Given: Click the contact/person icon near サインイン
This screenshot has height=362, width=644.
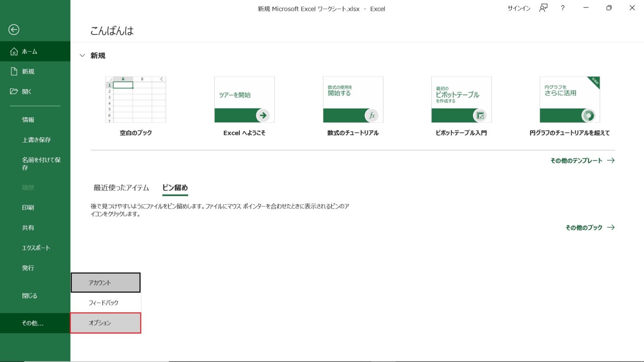Looking at the screenshot, I should point(543,8).
